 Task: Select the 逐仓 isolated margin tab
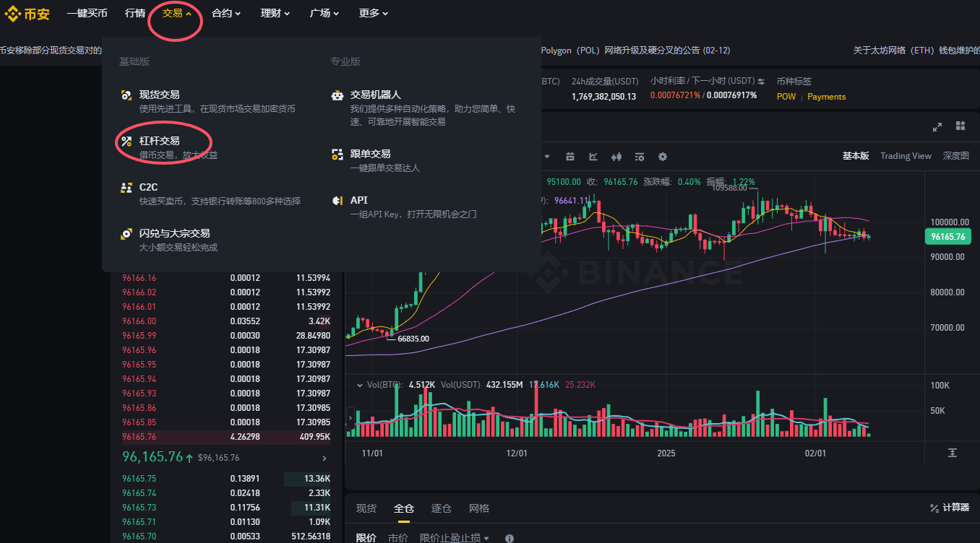coord(442,508)
